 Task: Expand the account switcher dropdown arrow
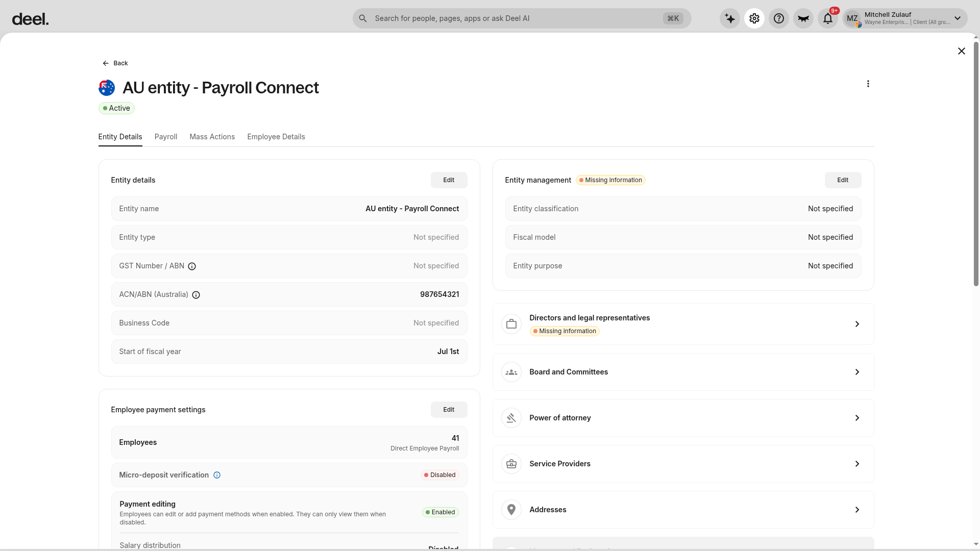coord(958,18)
